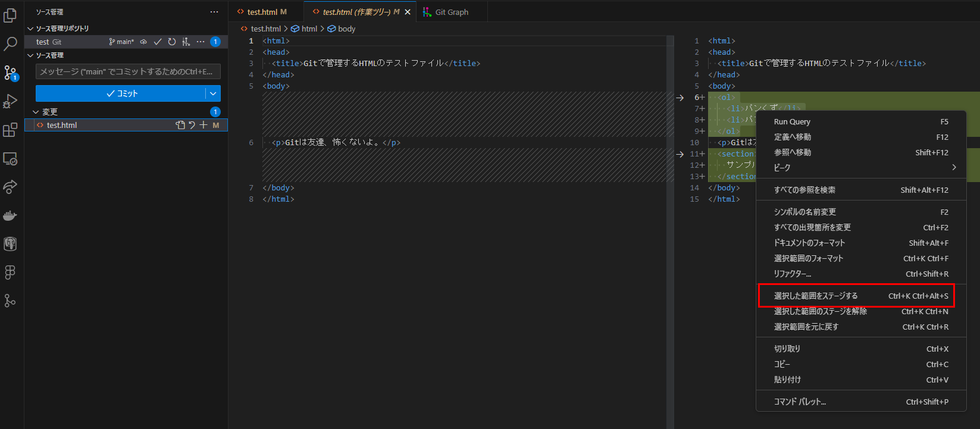Click the Gitは友達 paragraph line in the left editor
Image resolution: width=980 pixels, height=429 pixels.
point(336,143)
